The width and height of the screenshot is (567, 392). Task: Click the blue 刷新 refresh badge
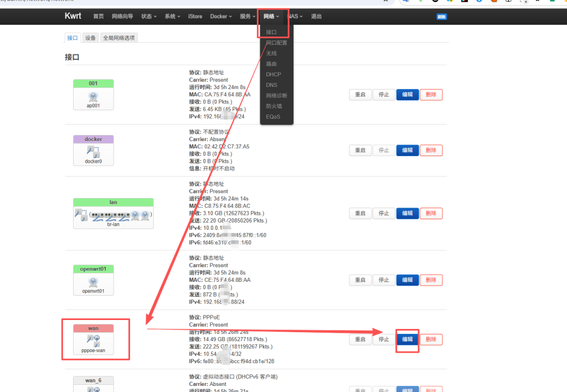pos(441,17)
